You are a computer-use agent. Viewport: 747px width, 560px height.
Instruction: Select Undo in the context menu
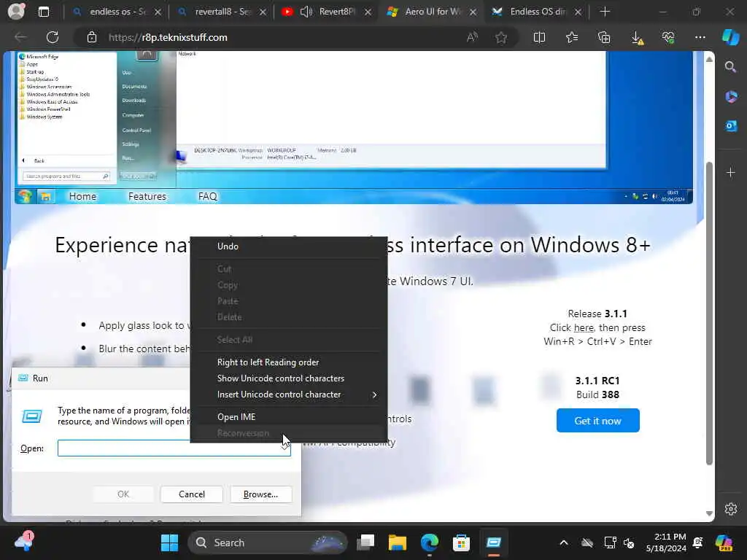289,246
